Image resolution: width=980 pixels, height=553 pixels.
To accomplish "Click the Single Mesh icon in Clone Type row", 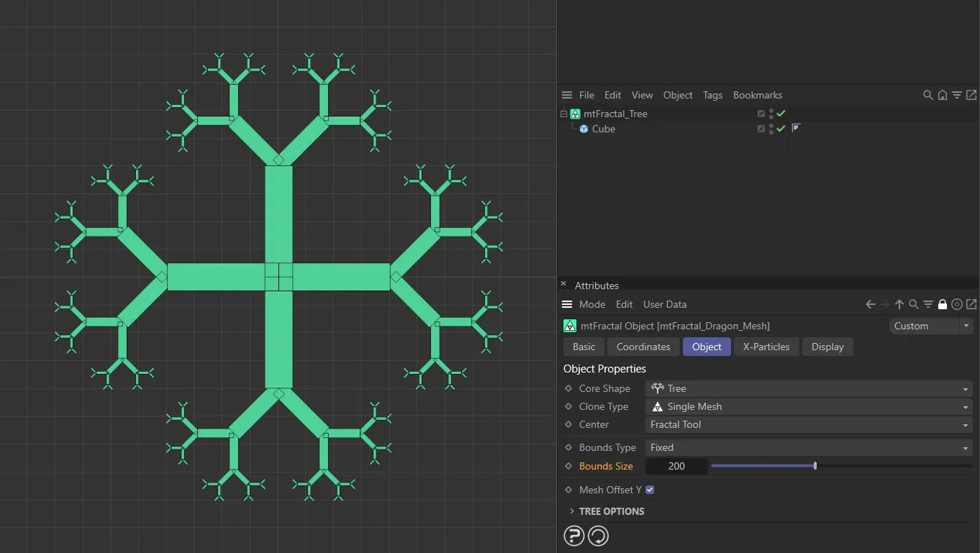I will [x=657, y=406].
